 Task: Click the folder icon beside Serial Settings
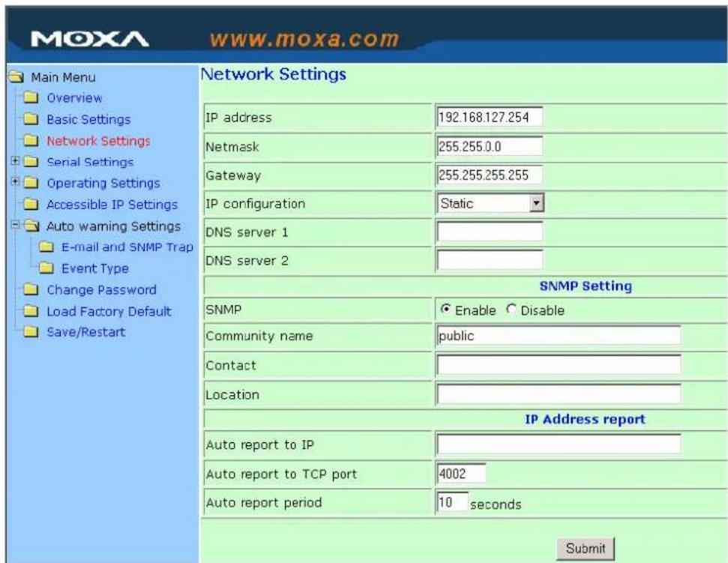pos(31,162)
